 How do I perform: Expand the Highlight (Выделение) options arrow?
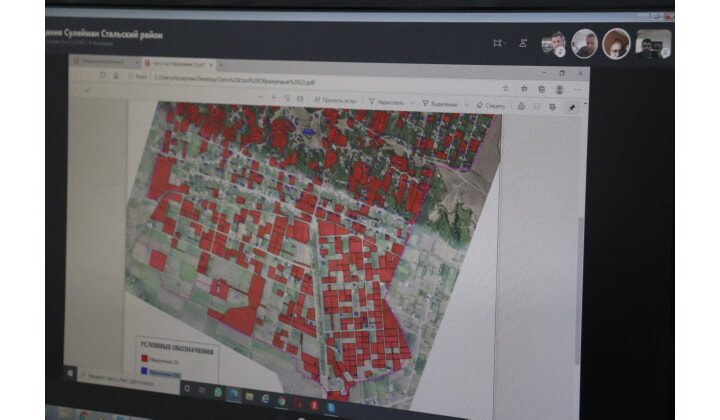click(464, 103)
